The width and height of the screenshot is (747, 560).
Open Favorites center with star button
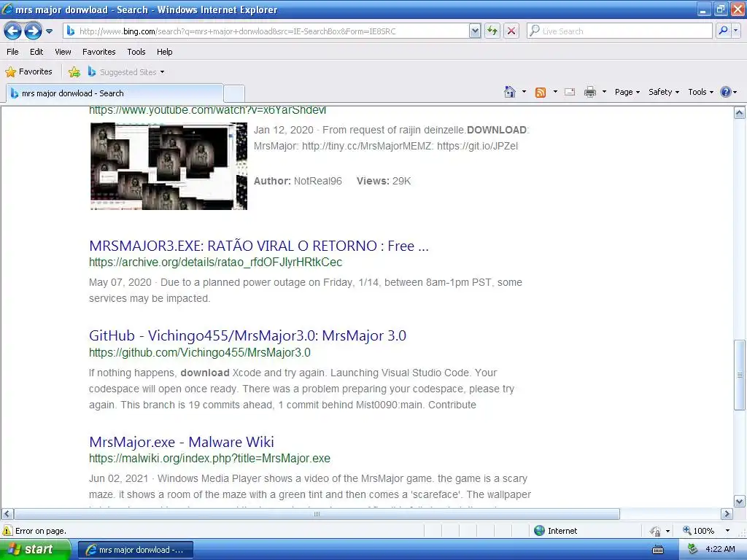28,72
